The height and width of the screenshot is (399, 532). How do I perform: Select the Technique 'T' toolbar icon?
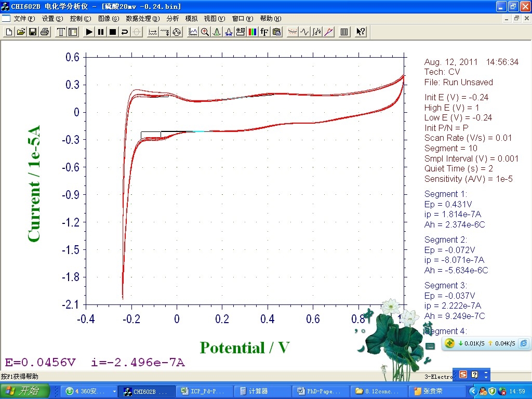tap(61, 32)
